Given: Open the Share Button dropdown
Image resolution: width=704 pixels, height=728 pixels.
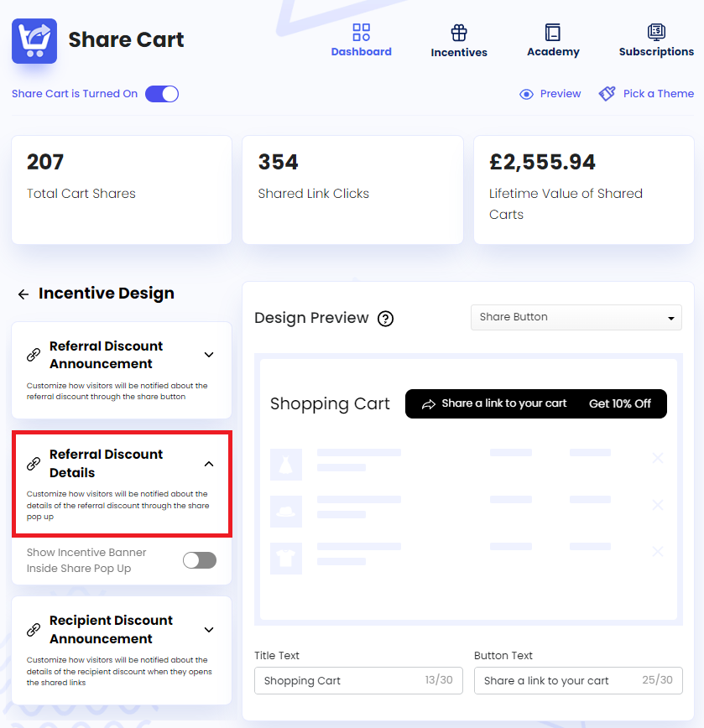Looking at the screenshot, I should coord(576,318).
